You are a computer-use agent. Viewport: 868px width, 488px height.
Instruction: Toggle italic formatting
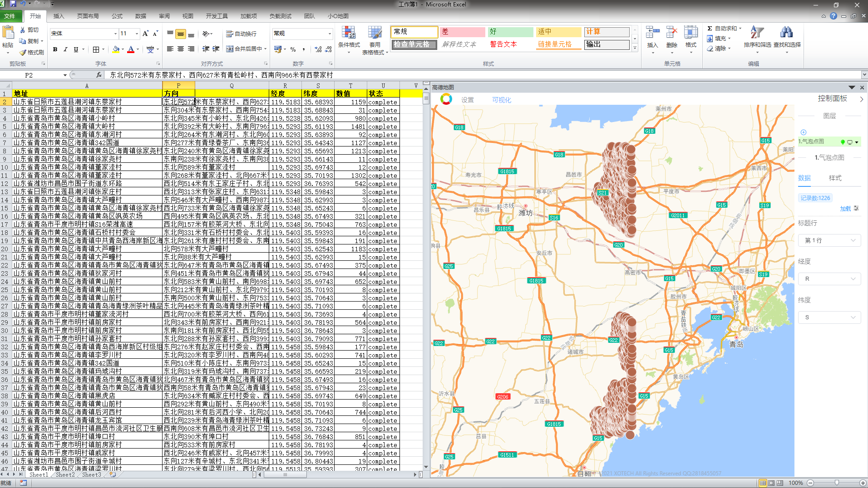65,49
